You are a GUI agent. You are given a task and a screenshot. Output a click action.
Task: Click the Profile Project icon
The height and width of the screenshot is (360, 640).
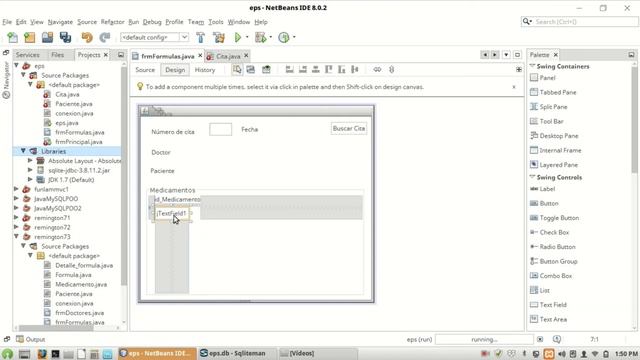284,38
